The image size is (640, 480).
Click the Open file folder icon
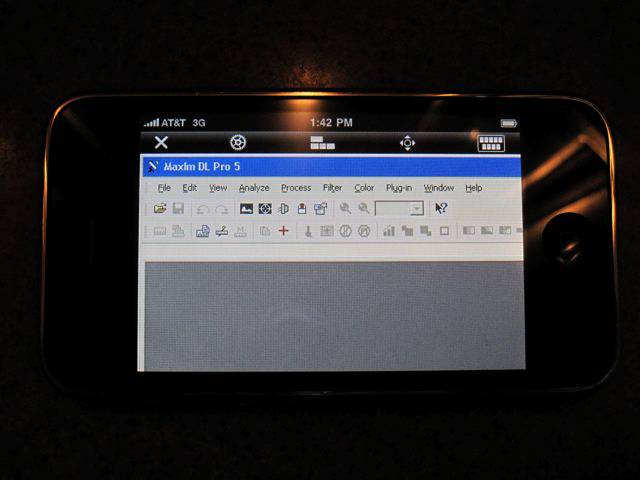pyautogui.click(x=160, y=209)
